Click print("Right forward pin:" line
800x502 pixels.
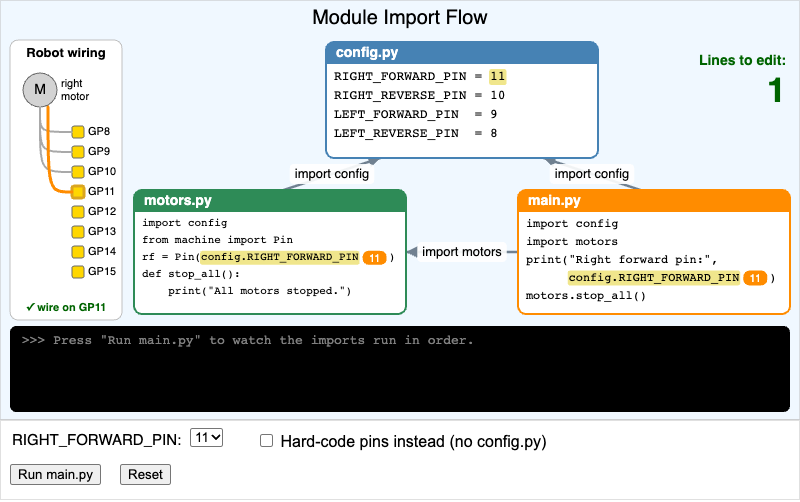pyautogui.click(x=621, y=260)
